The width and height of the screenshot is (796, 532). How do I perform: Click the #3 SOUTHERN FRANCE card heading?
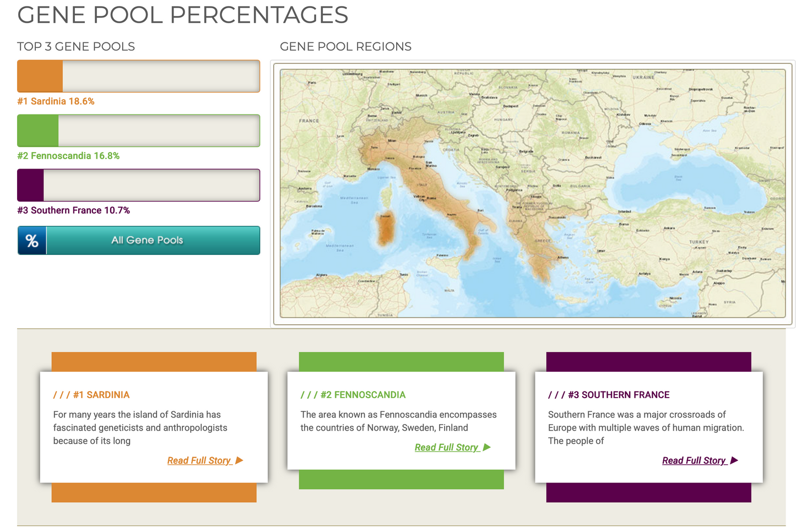tap(609, 395)
